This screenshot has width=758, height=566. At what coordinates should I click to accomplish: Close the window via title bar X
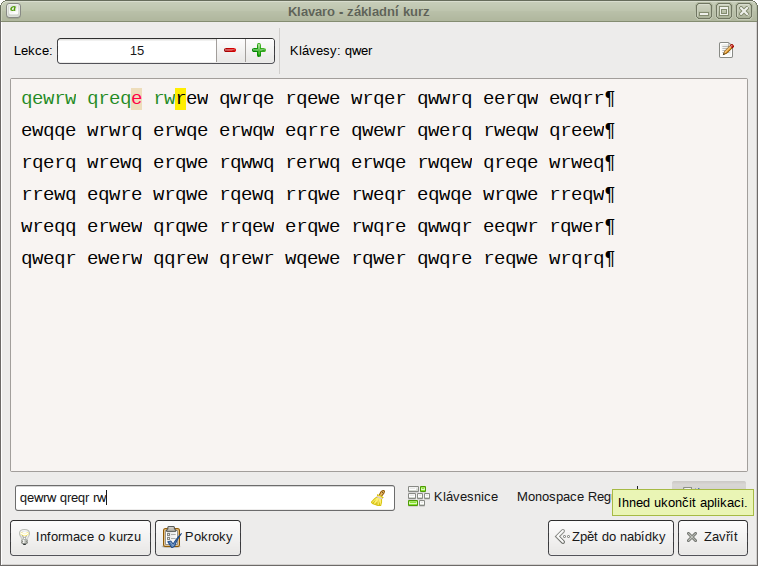tap(743, 11)
